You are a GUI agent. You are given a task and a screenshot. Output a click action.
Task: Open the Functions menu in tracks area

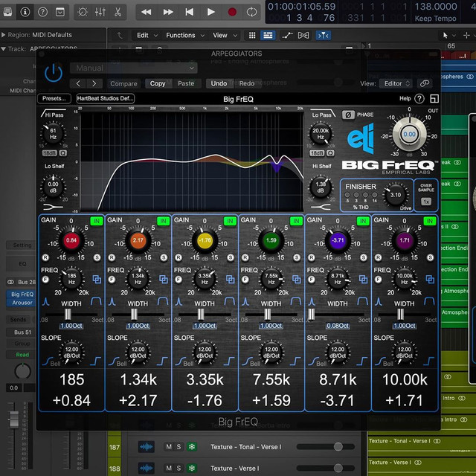tap(185, 36)
